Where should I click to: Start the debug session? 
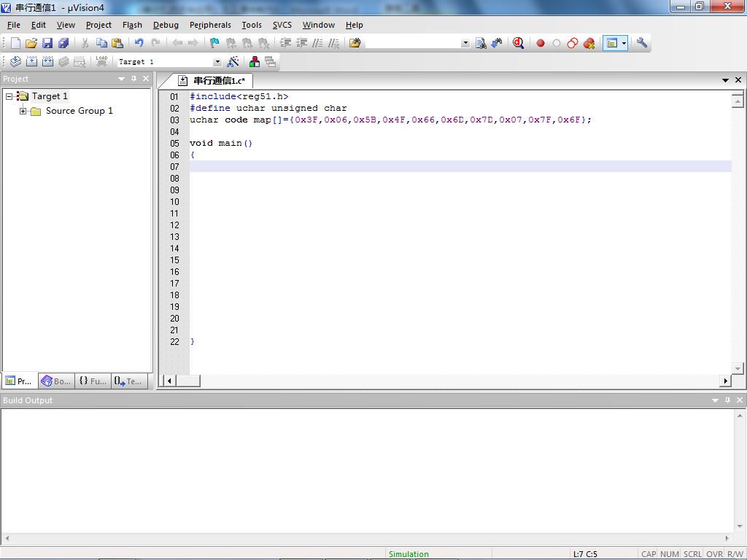(519, 43)
